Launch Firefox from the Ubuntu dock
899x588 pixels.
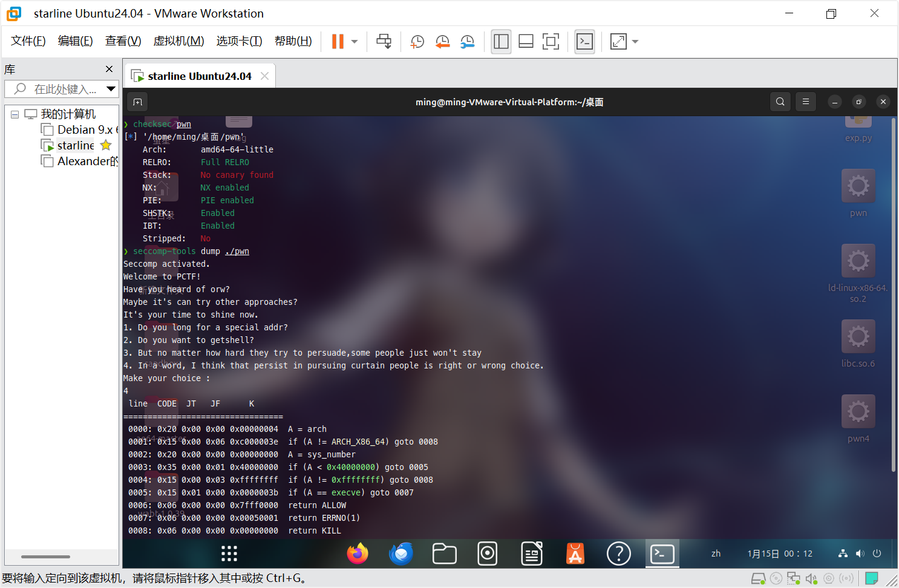tap(357, 553)
